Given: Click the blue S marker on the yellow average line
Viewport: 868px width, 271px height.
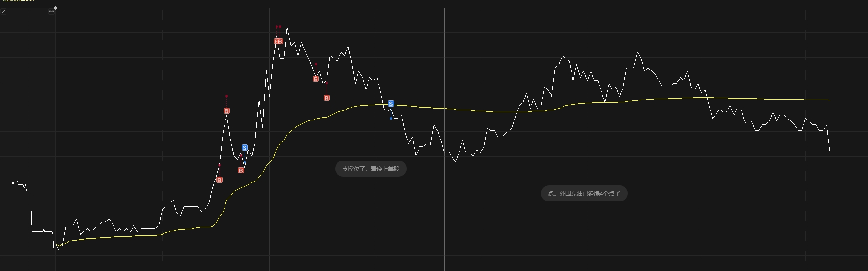Looking at the screenshot, I should tap(391, 104).
